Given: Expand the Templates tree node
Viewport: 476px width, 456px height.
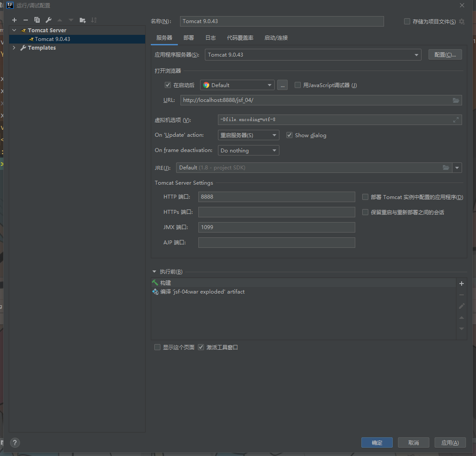Looking at the screenshot, I should click(14, 47).
